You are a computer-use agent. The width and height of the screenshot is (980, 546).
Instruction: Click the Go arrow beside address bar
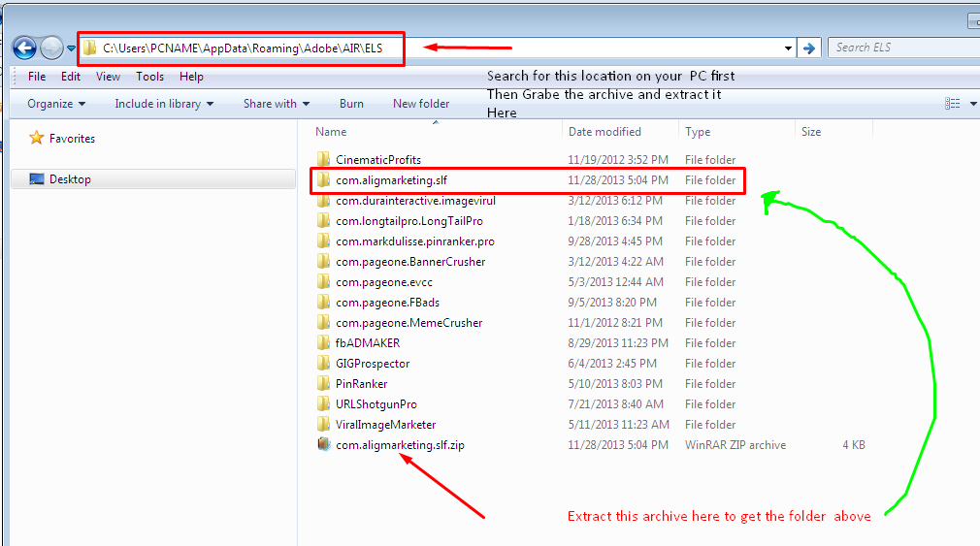809,48
